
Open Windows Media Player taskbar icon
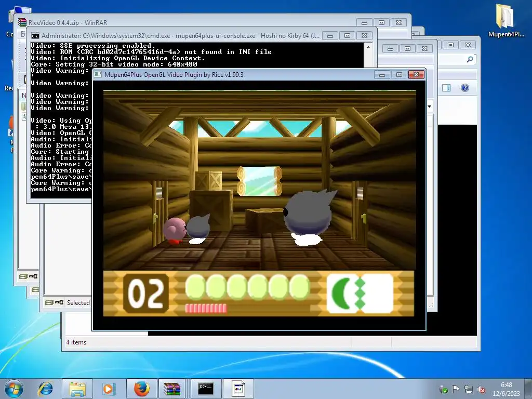(108, 389)
